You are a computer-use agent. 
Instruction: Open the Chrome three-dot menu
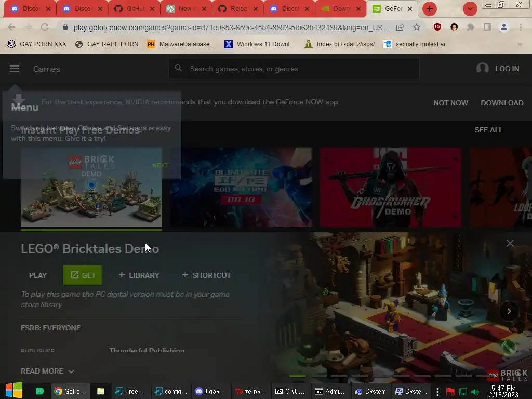point(521,27)
